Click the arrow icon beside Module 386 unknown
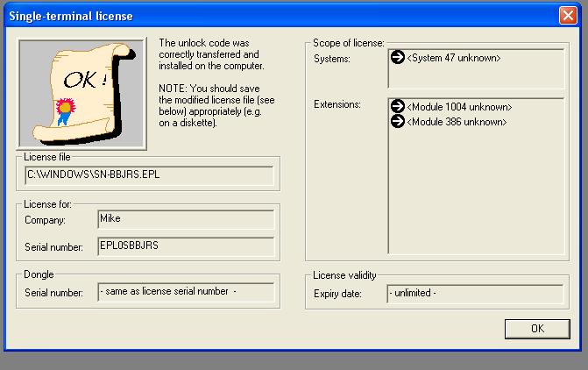Viewport: 588px width, 370px height. tap(398, 122)
